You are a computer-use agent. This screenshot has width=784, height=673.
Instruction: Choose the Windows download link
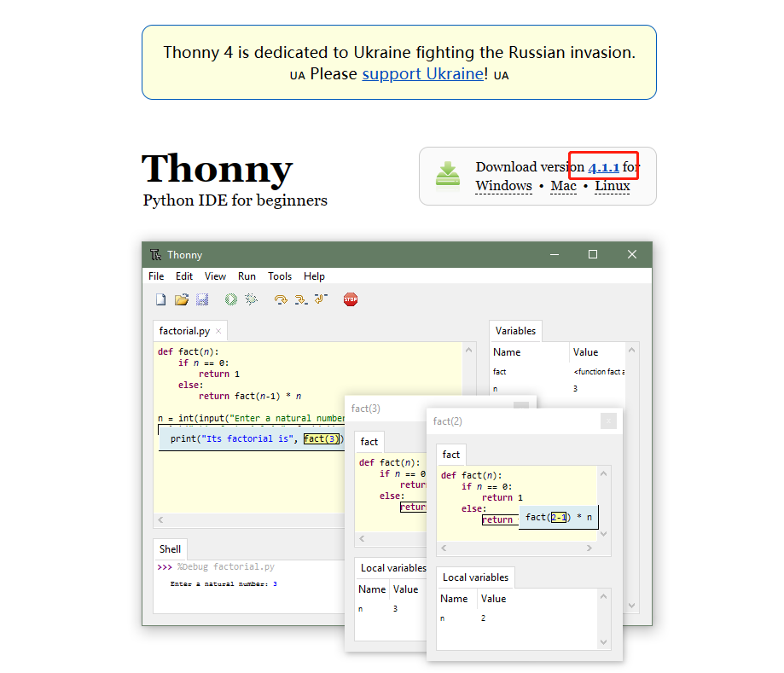point(503,185)
